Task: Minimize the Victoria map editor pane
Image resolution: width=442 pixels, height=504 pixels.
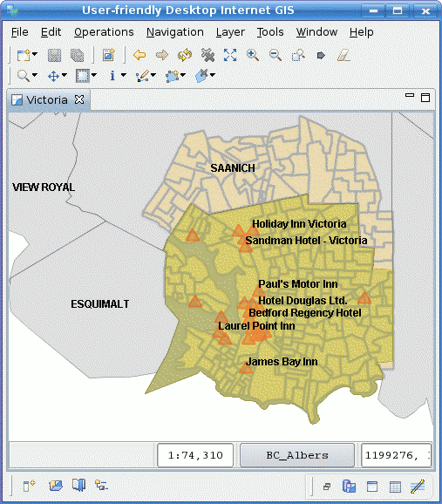Action: click(410, 95)
